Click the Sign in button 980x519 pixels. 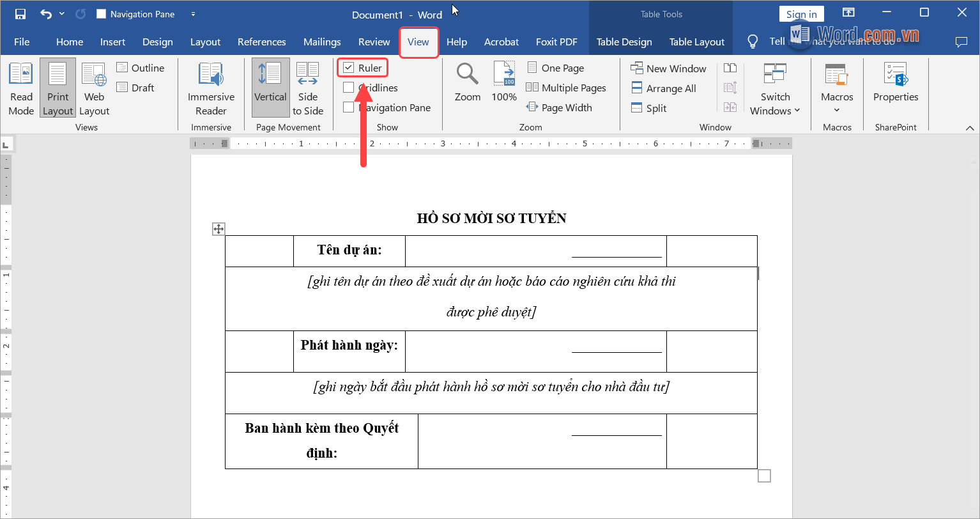click(801, 13)
